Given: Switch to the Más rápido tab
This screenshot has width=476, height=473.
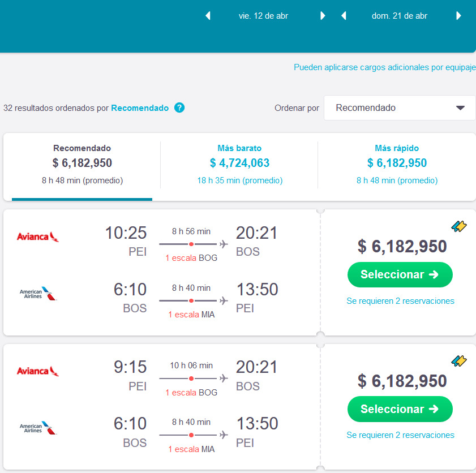Looking at the screenshot, I should (397, 164).
